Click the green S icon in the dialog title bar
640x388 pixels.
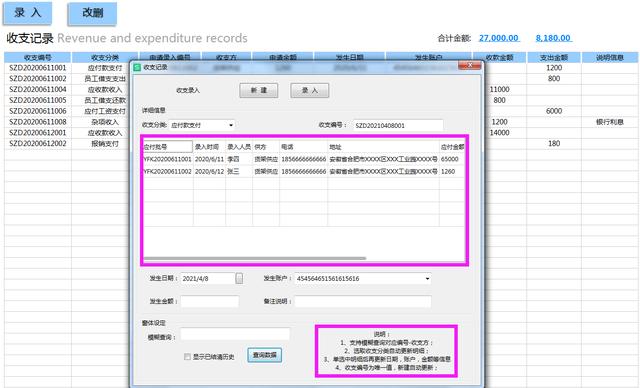point(137,67)
